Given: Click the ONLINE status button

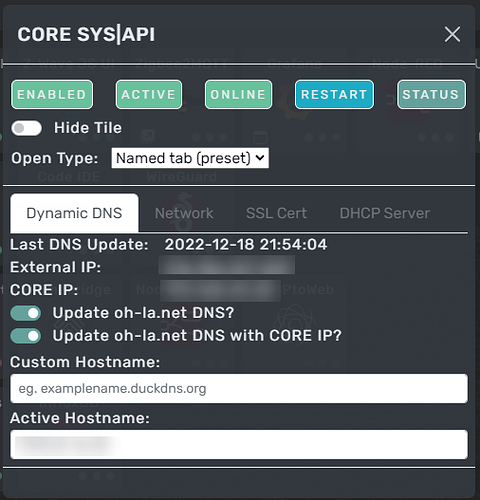Looking at the screenshot, I should pyautogui.click(x=238, y=94).
